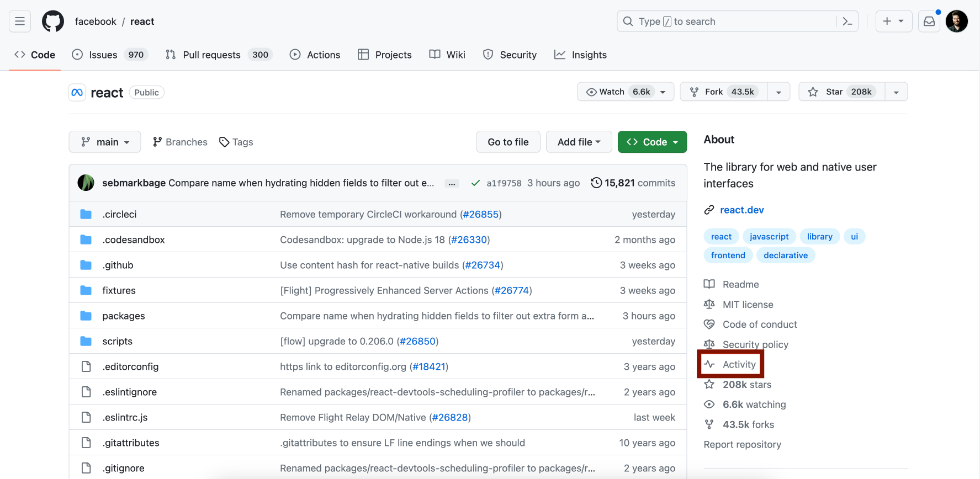Open the hamburger navigation menu

(x=20, y=22)
